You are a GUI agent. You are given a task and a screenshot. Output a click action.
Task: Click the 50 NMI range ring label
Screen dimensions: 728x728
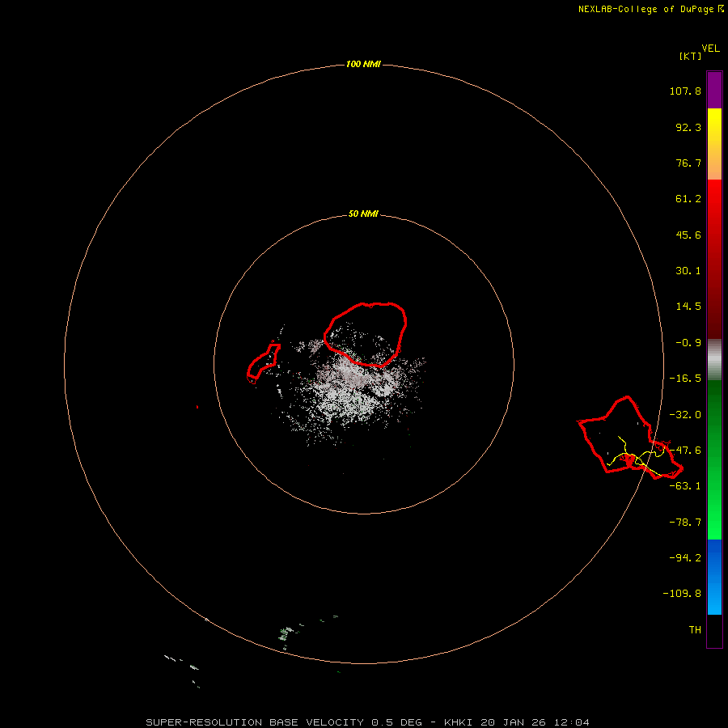[363, 214]
